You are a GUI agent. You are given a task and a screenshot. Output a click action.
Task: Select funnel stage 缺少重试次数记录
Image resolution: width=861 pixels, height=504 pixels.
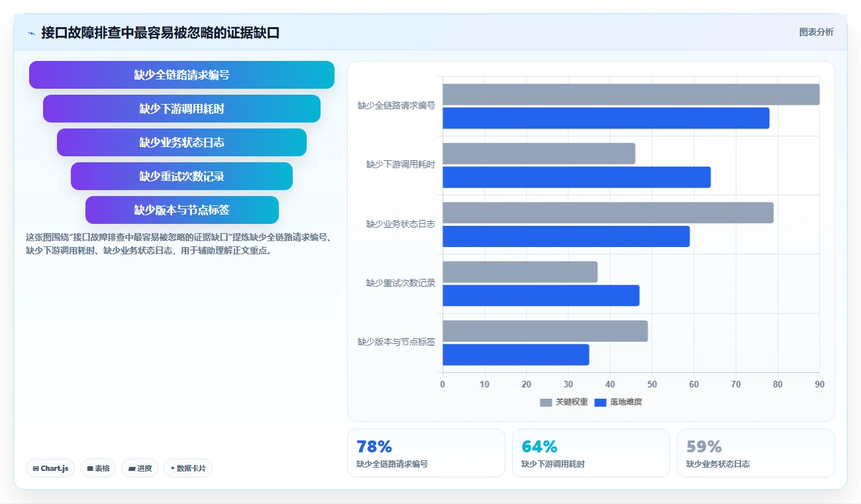(181, 176)
